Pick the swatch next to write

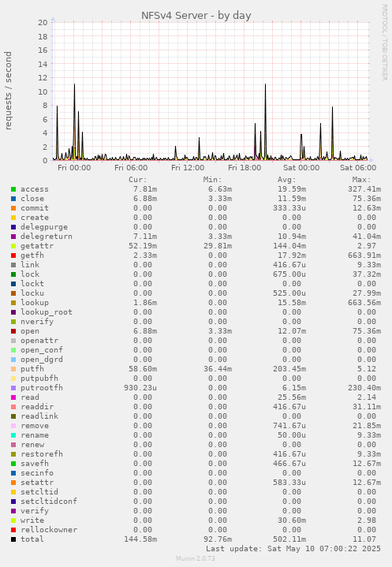(x=13, y=520)
